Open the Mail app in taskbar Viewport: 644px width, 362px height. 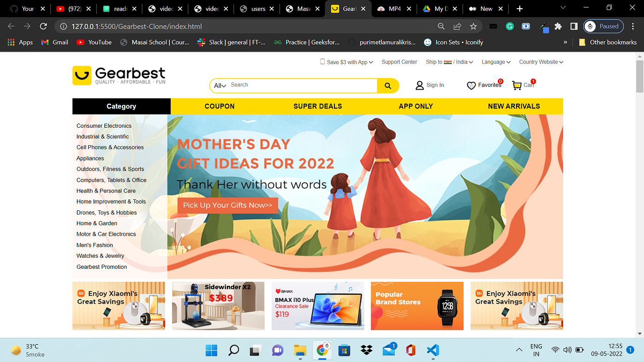pyautogui.click(x=389, y=351)
